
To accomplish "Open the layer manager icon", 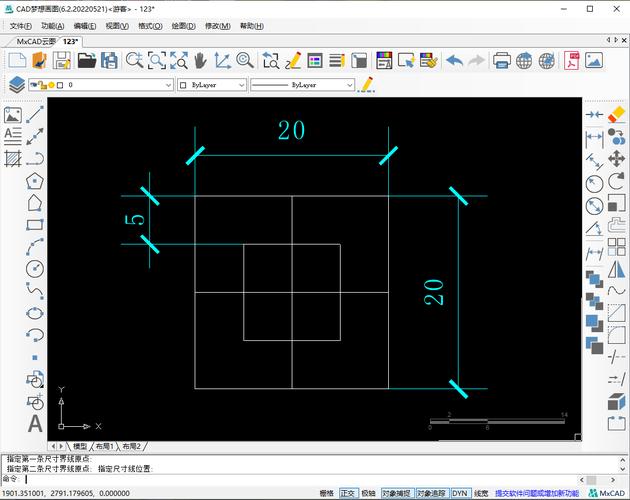I will 16,85.
